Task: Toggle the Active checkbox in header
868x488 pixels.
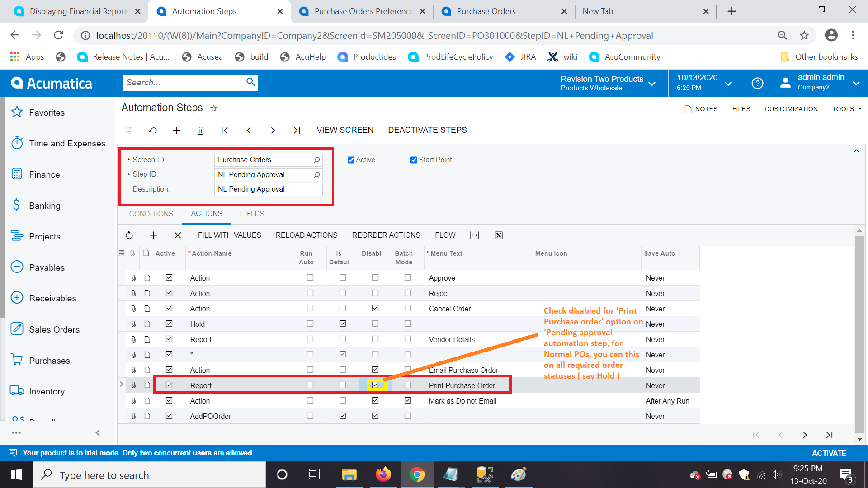Action: (351, 160)
